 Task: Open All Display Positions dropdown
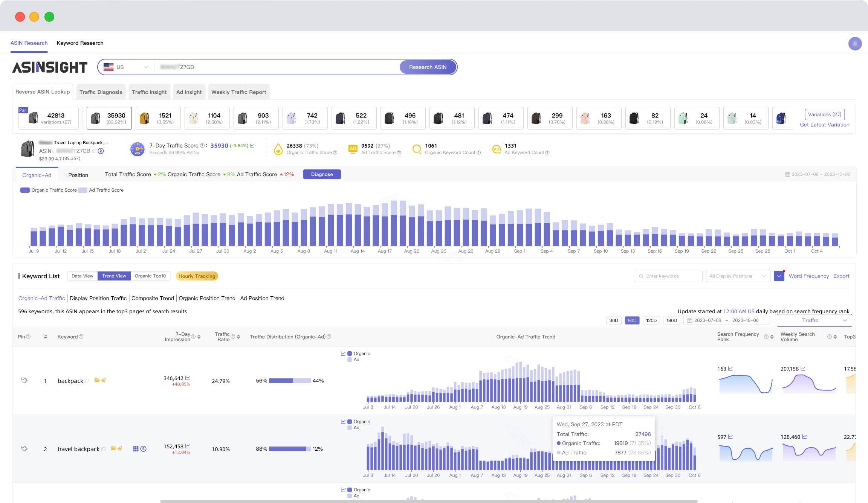click(738, 276)
